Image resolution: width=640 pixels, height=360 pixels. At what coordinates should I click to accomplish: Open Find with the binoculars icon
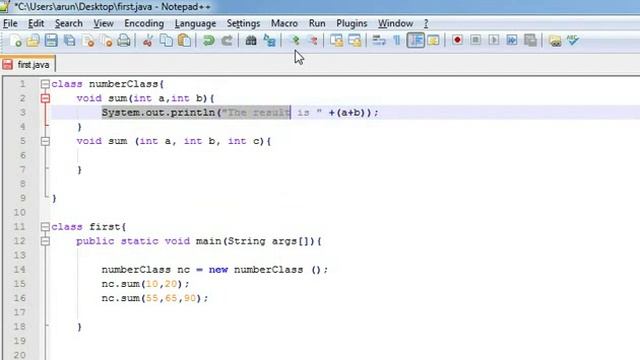(x=251, y=40)
